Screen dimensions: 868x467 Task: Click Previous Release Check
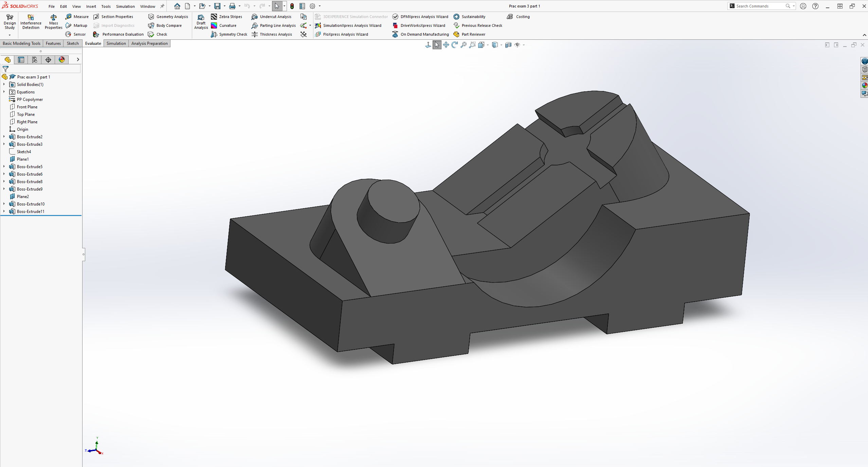[x=478, y=25]
